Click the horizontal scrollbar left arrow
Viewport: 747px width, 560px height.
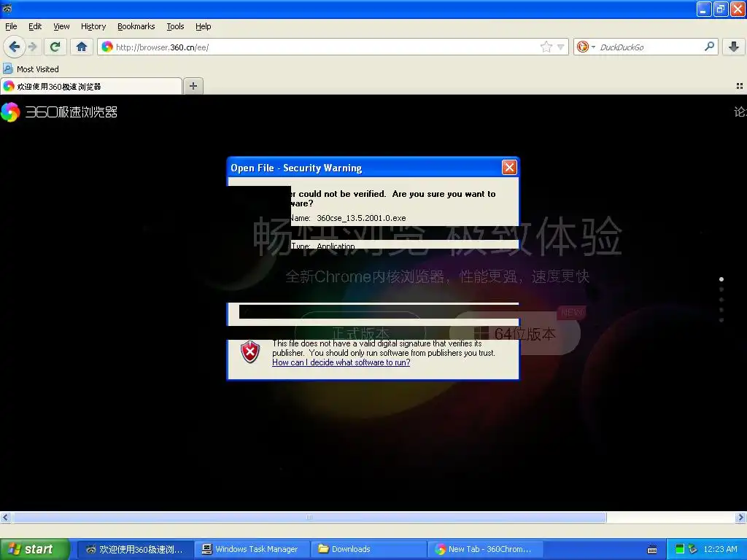[5, 517]
